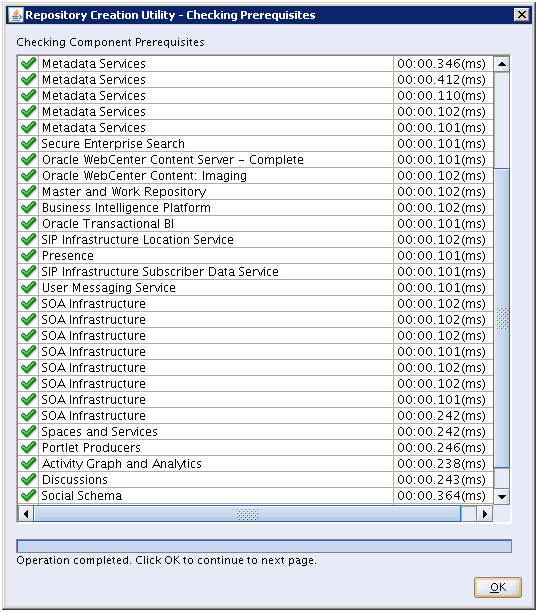Select the Discussions row
The height and width of the screenshot is (612, 538).
[x=256, y=480]
